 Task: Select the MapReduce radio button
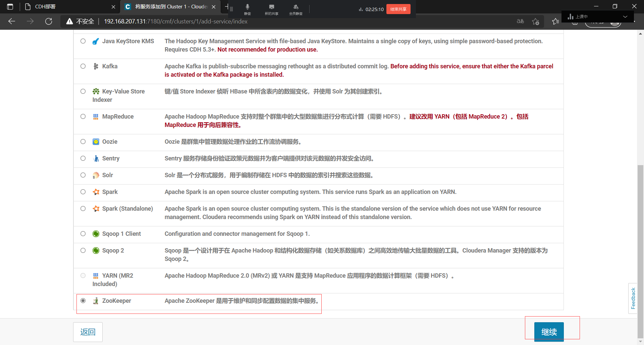click(x=83, y=117)
